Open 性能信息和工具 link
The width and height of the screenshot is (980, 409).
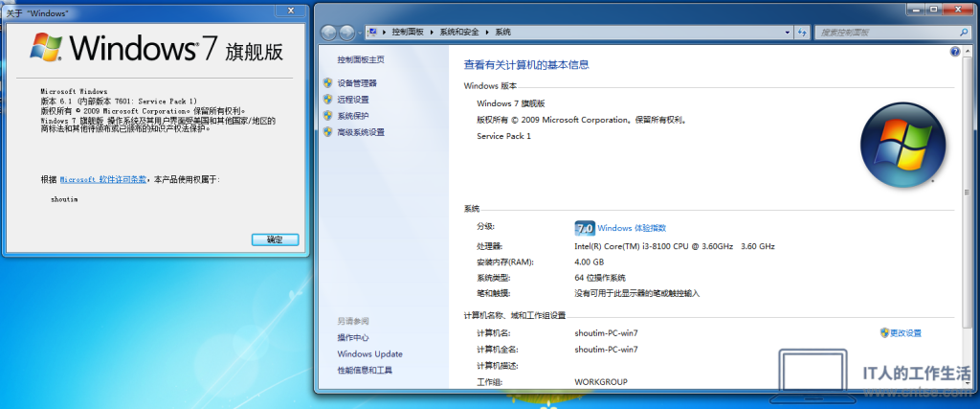(x=365, y=371)
